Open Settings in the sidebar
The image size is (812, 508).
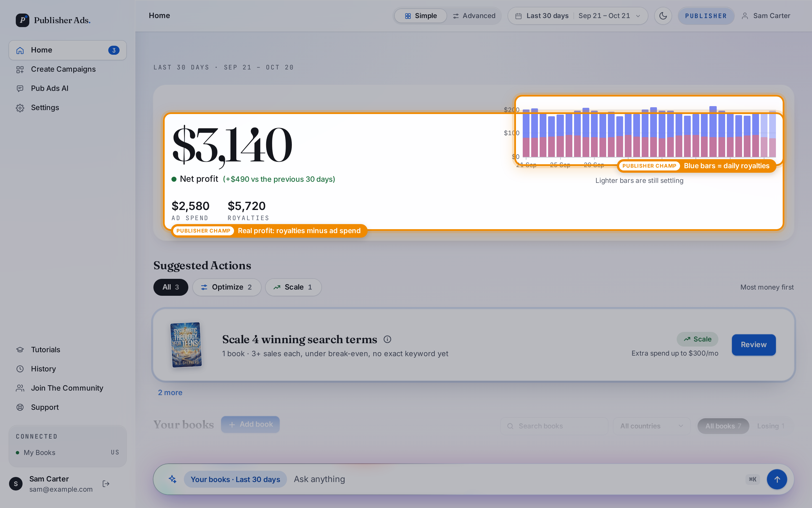[x=67, y=108]
